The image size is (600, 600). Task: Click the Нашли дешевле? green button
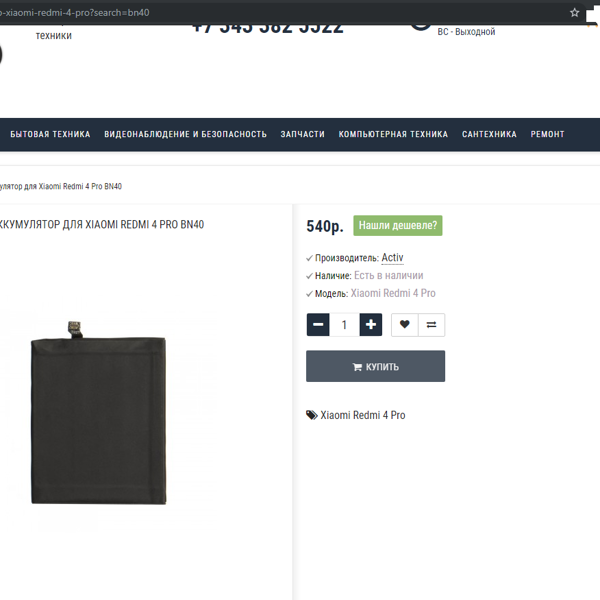[x=398, y=225]
